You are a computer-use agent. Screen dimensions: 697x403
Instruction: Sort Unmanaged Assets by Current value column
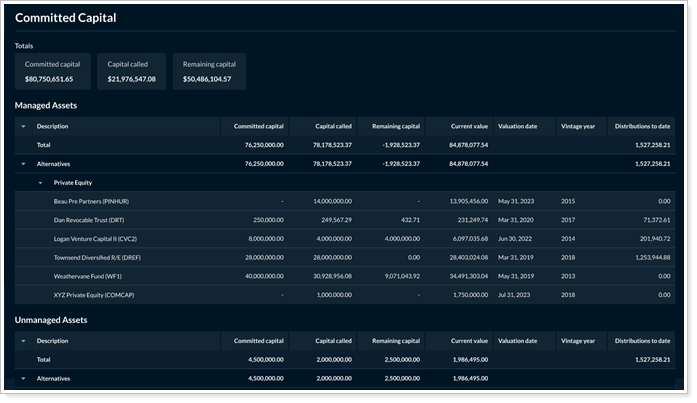468,341
